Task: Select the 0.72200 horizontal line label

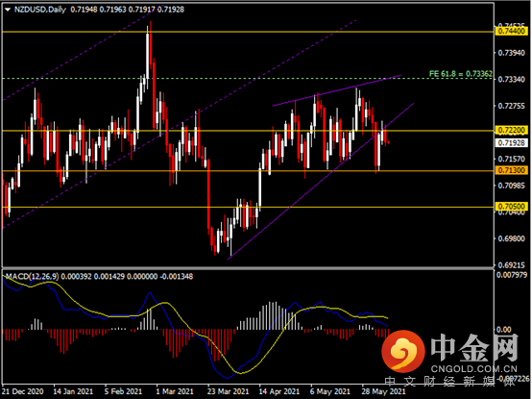Action: [512, 130]
